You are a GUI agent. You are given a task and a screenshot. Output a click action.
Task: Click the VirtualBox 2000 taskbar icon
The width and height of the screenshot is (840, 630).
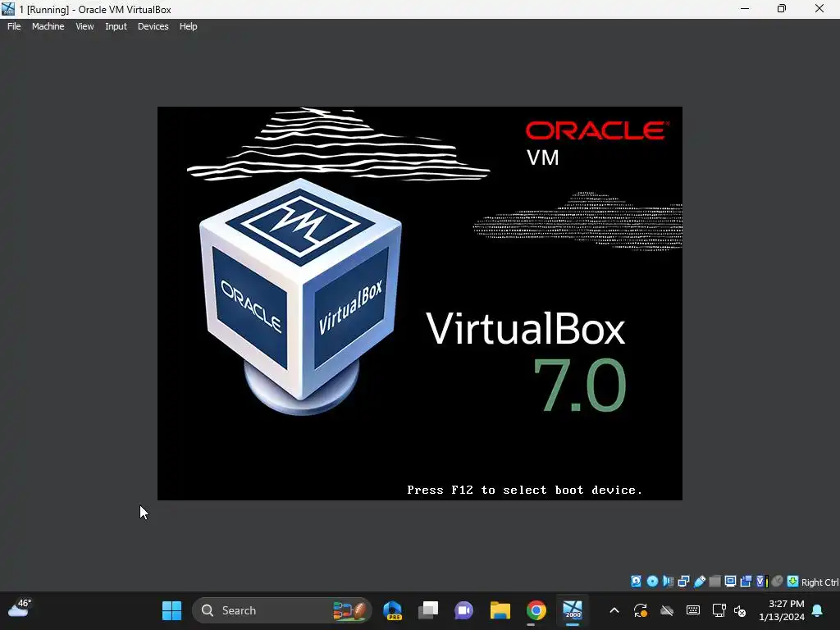tap(572, 610)
